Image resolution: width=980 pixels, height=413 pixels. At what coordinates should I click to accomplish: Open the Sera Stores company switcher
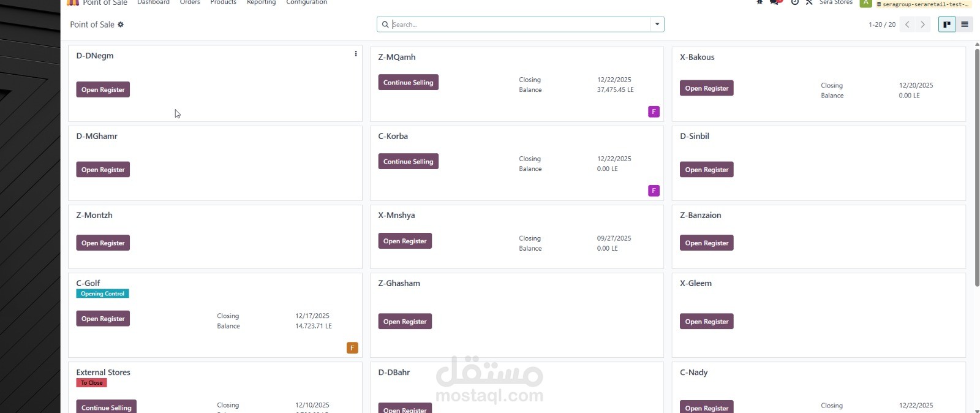836,2
